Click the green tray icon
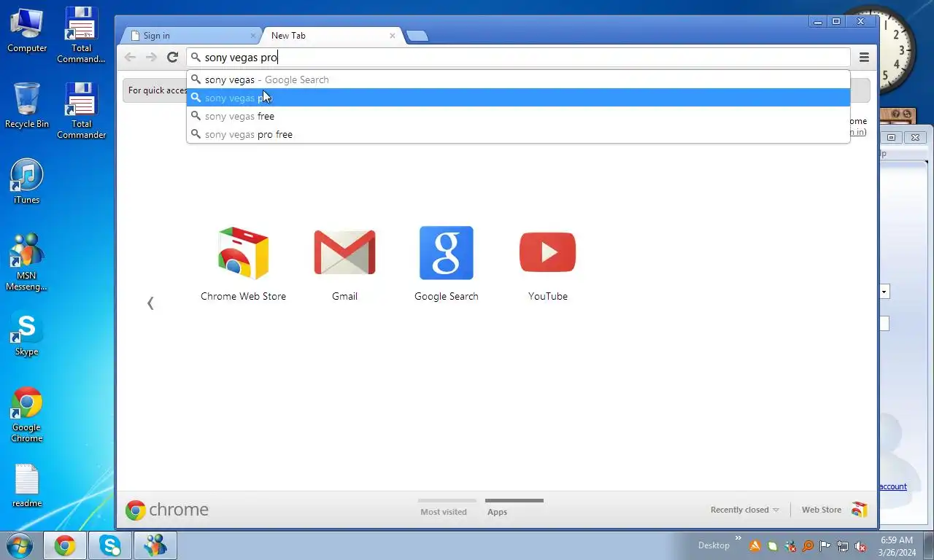This screenshot has height=560, width=934. pos(773,546)
